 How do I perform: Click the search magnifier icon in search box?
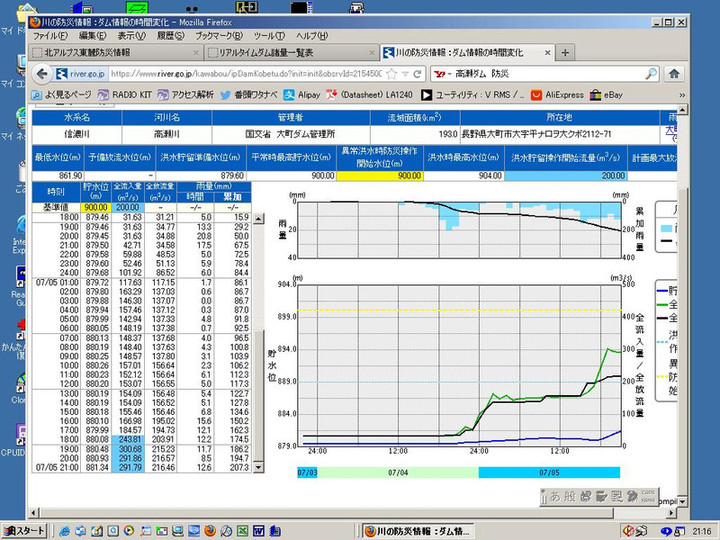[x=650, y=74]
